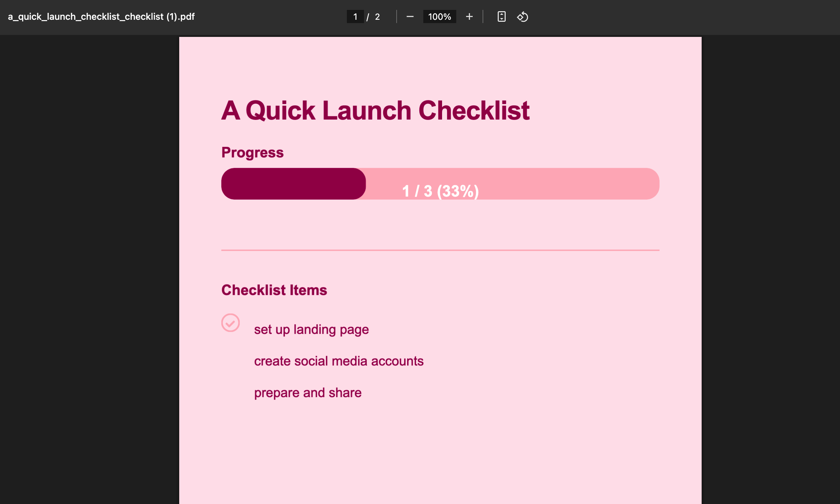Click the 'set up landing page' item
Screen dimensions: 840x504
click(311, 329)
